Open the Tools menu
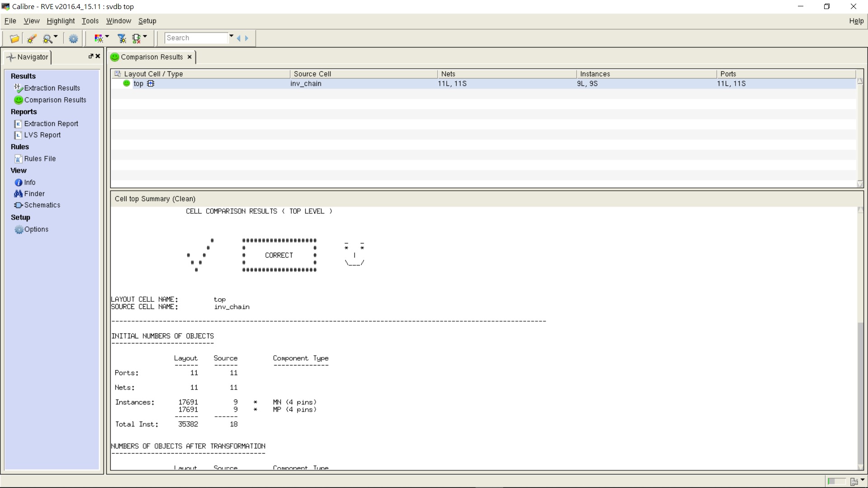 click(90, 21)
